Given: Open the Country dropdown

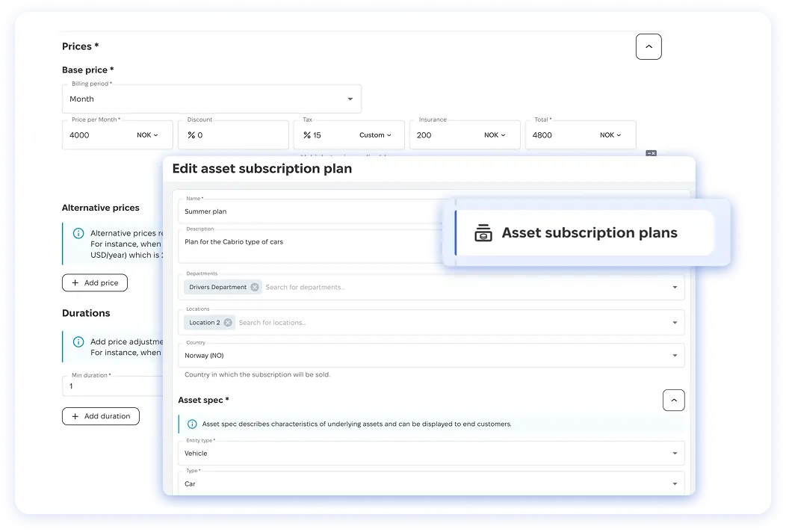Looking at the screenshot, I should tap(674, 356).
